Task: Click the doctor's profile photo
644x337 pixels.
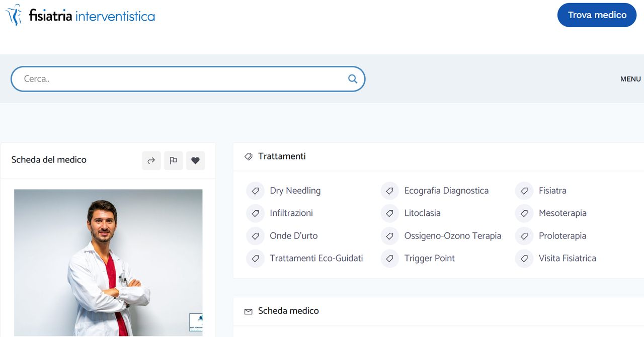Action: (108, 262)
